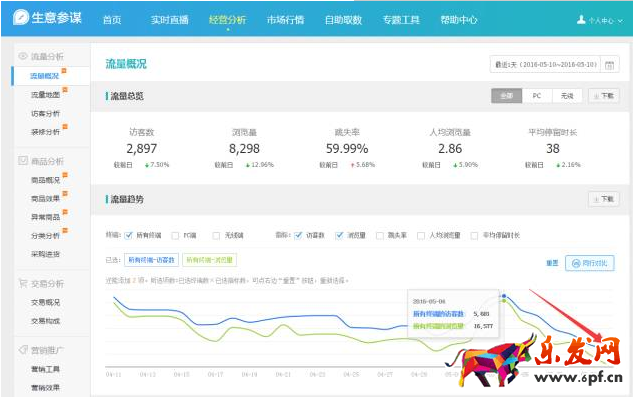Click the icon inside 同行对比 button
633x398 pixels.
tap(576, 263)
